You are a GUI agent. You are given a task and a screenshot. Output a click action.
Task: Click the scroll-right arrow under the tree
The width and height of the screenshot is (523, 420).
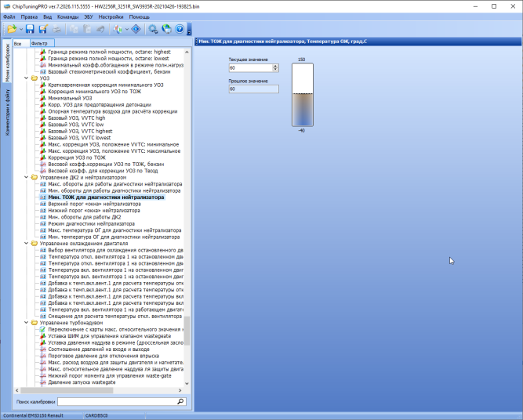(x=180, y=390)
